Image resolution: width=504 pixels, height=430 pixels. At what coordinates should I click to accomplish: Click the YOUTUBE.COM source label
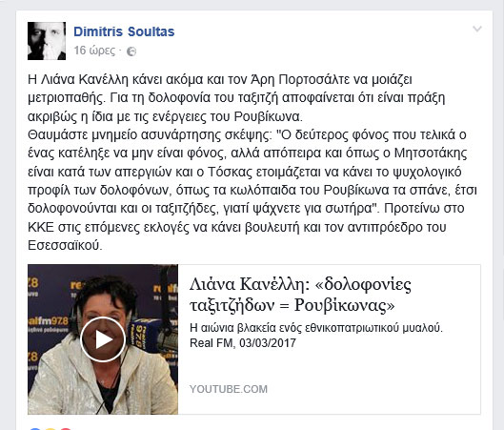coord(229,389)
